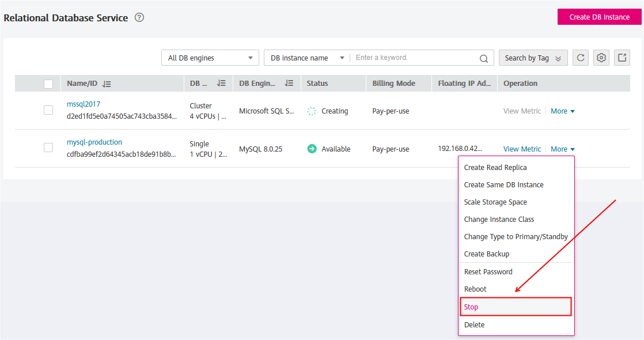The width and height of the screenshot is (644, 340).
Task: Click the green Available status icon for mysql-production
Action: tap(312, 148)
